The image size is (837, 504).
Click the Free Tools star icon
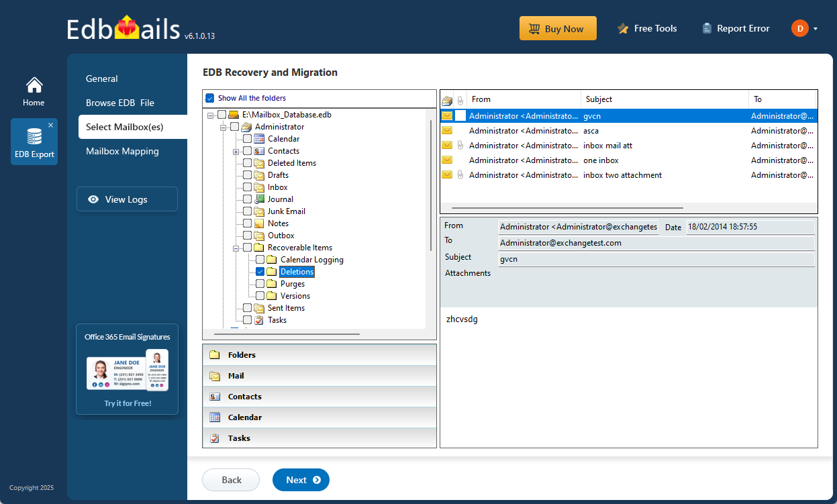click(x=623, y=29)
